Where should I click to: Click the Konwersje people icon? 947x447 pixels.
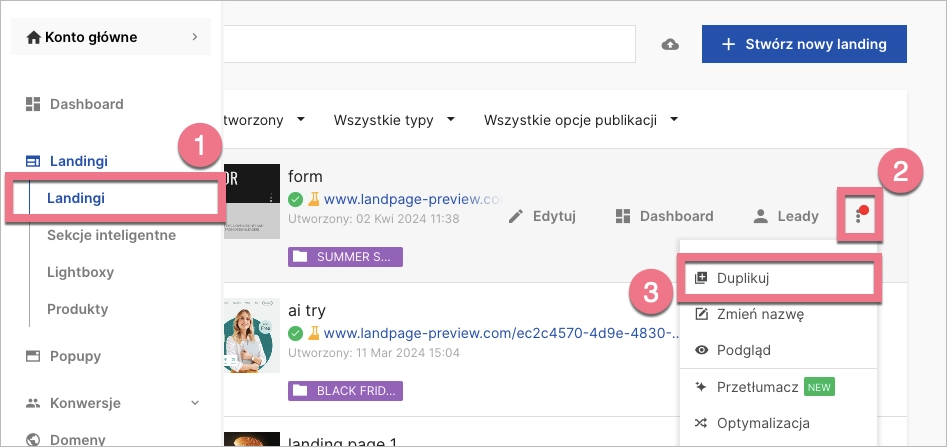[33, 403]
